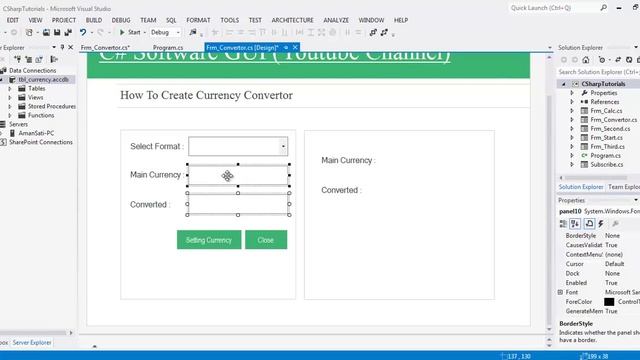Select the tbl_currency.accdb data connection
Viewport: 640px width, 360px height.
pos(43,79)
